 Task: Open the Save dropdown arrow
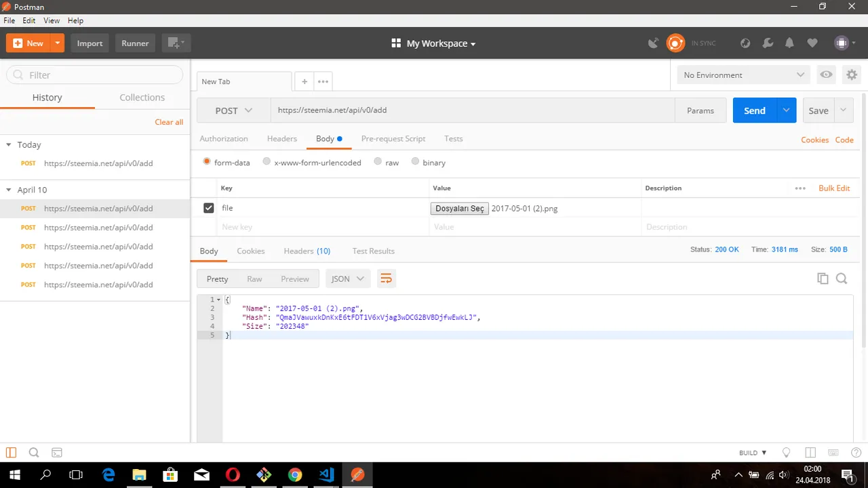[x=843, y=110]
